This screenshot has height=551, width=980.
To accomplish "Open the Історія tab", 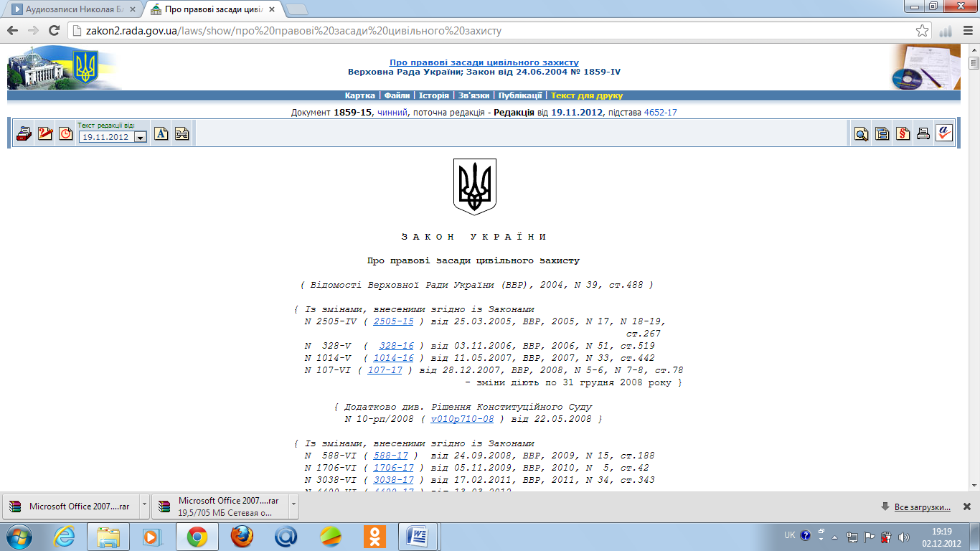I will point(434,95).
